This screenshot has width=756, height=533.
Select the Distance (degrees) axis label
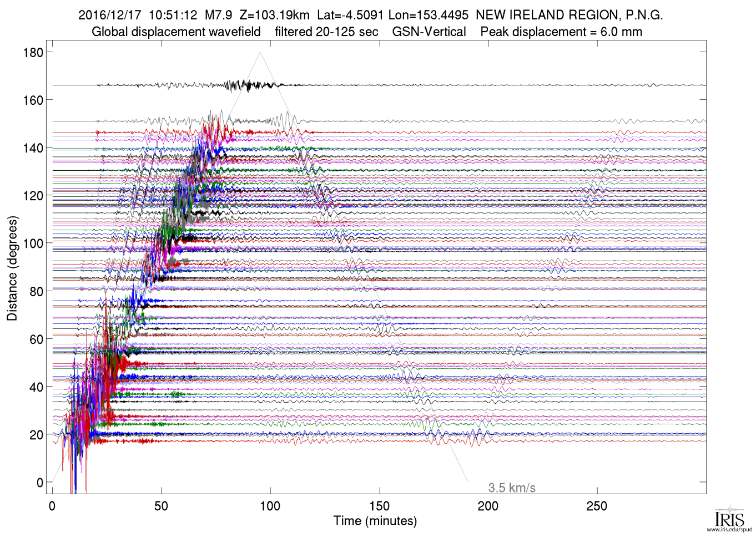pyautogui.click(x=12, y=268)
